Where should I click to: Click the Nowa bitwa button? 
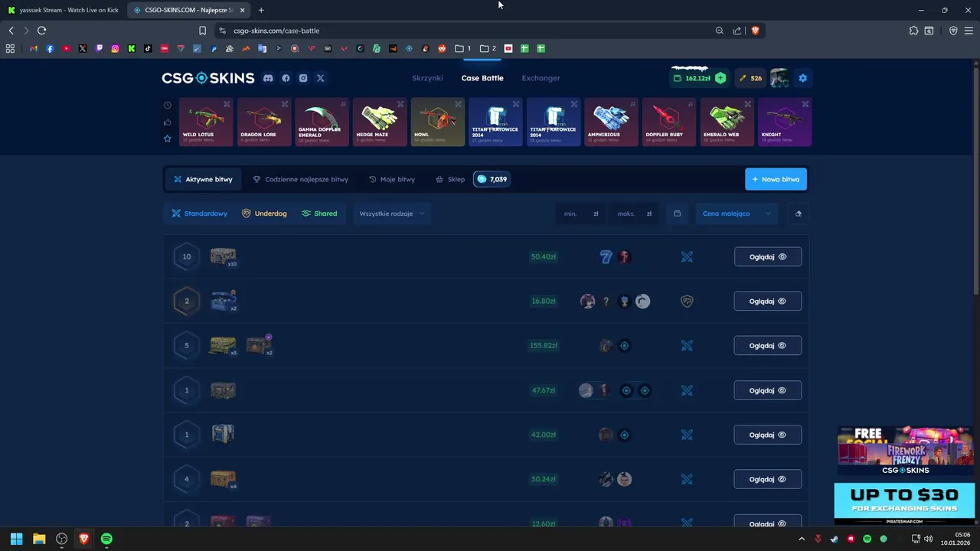pyautogui.click(x=776, y=179)
